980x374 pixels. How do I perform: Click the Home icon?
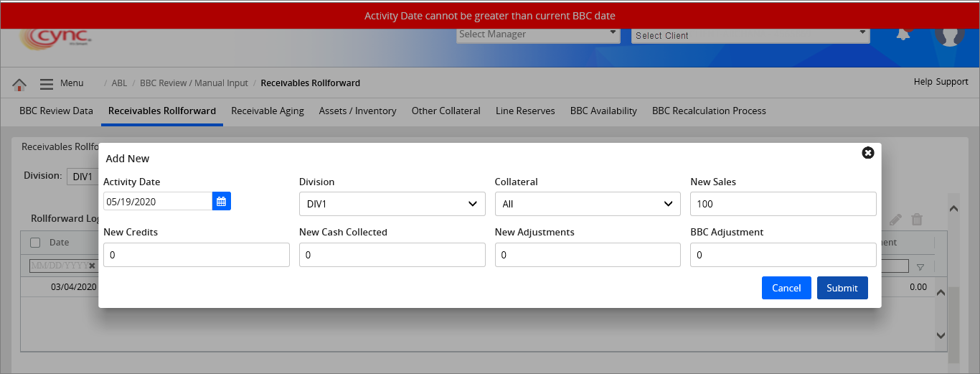point(19,84)
